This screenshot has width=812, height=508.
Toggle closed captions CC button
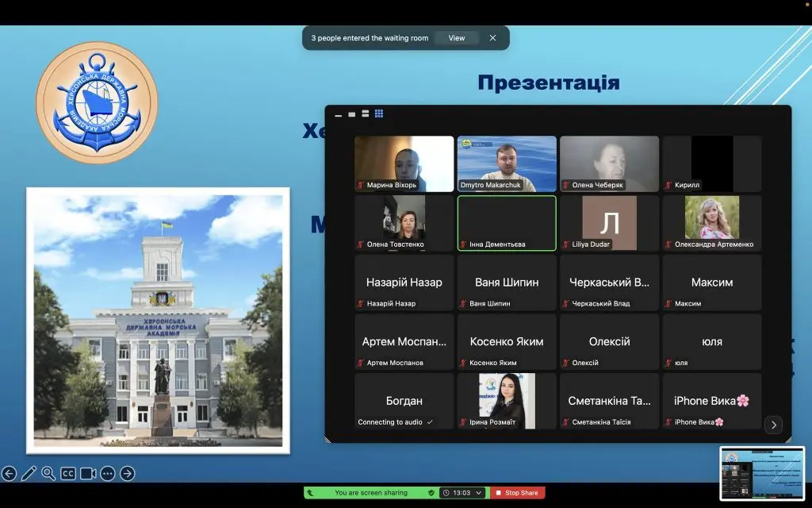tap(68, 474)
